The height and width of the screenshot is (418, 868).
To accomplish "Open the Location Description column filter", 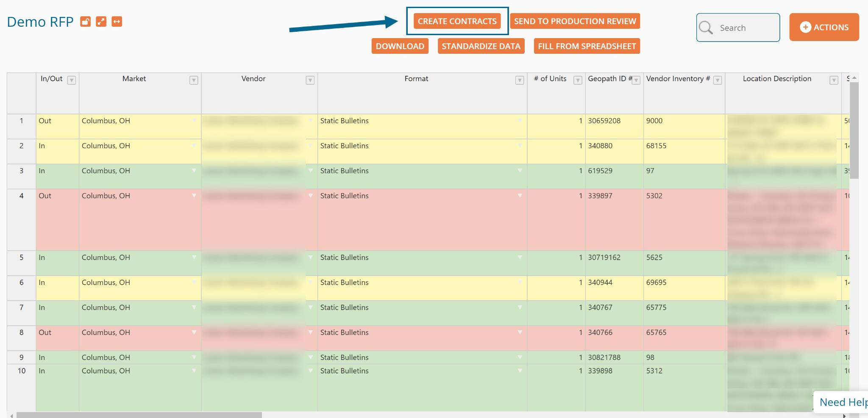I will (x=834, y=80).
